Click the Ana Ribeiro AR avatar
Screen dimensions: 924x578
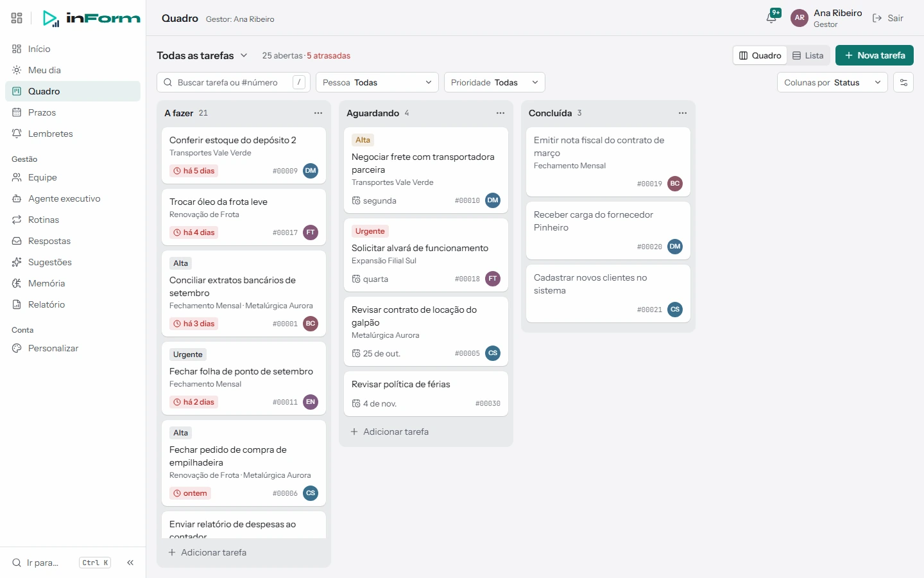click(x=800, y=18)
